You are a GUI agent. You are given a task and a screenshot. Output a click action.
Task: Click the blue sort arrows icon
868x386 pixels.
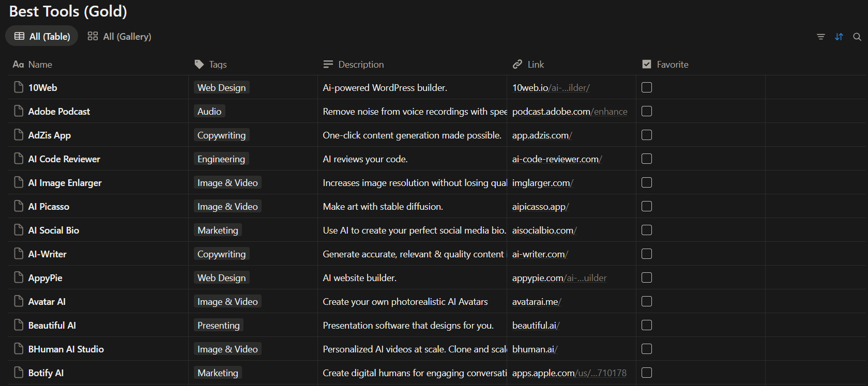(839, 37)
